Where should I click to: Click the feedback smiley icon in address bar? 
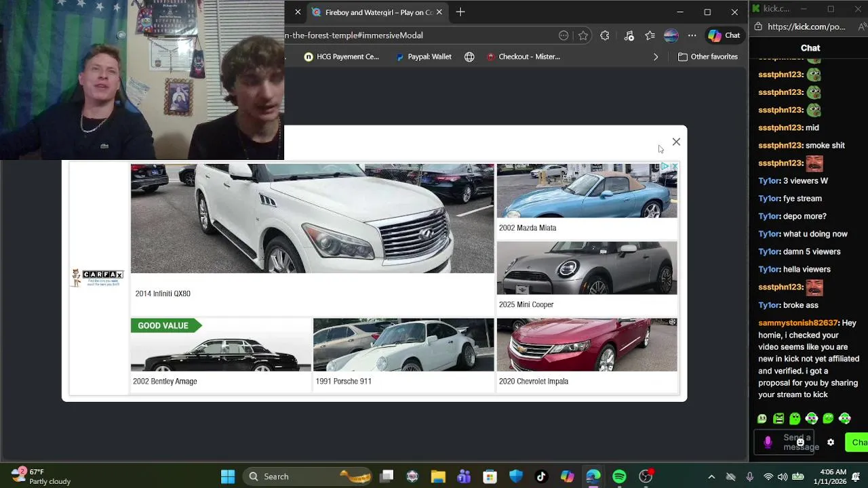coord(564,35)
